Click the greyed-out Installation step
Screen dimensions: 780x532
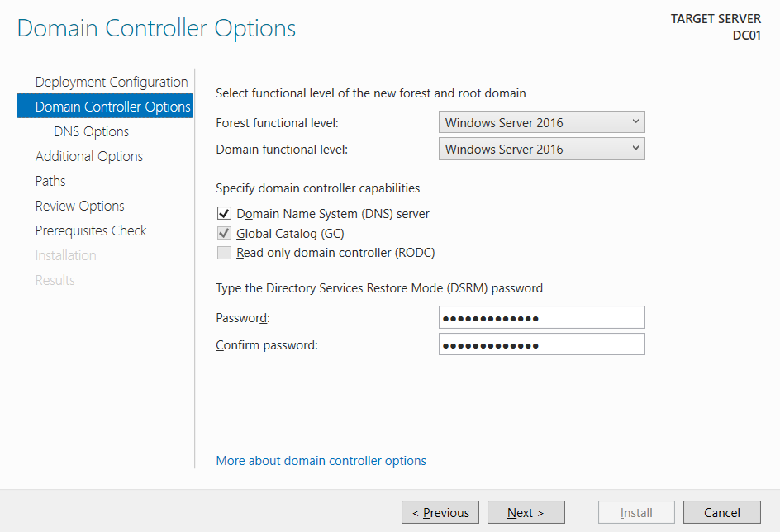tap(65, 255)
